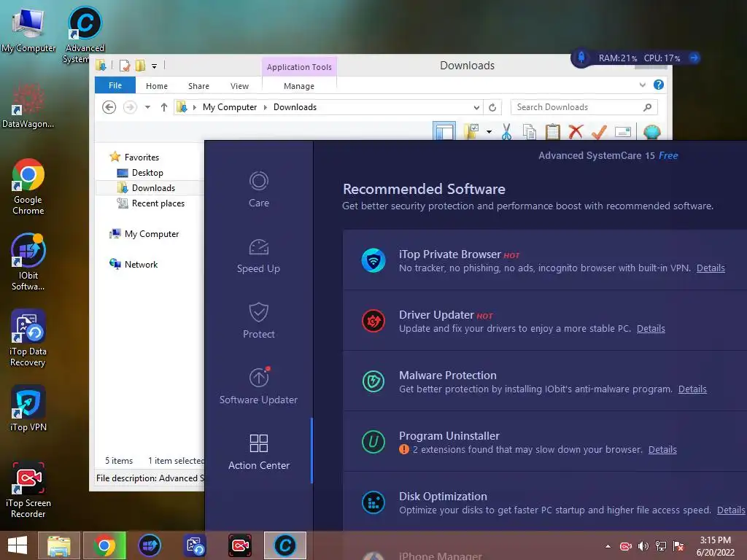This screenshot has height=560, width=747.
Task: Switch to the View ribbon tab
Action: coord(239,86)
